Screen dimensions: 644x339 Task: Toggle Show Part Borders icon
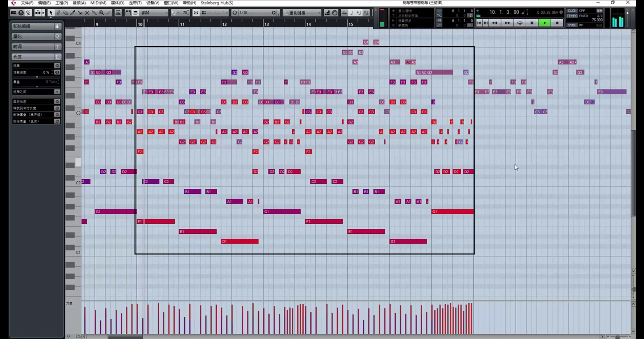(x=128, y=13)
